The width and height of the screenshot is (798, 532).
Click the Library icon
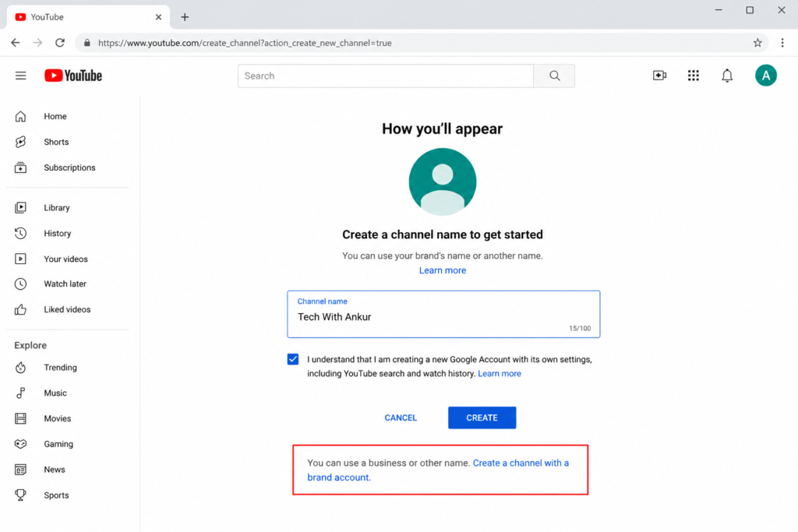click(x=20, y=207)
